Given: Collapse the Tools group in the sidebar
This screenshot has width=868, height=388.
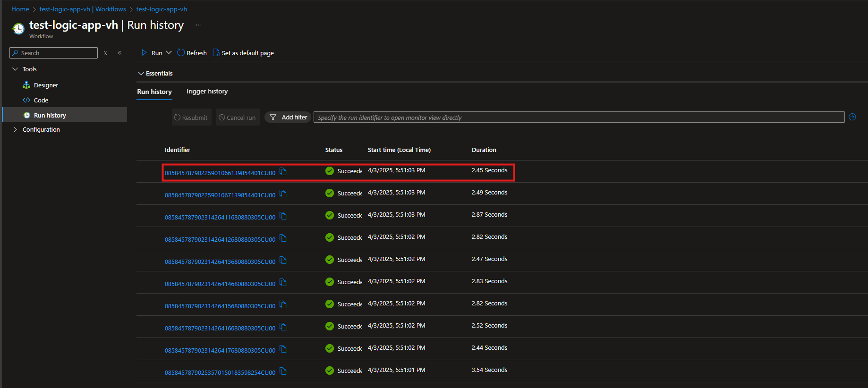Looking at the screenshot, I should (x=15, y=69).
